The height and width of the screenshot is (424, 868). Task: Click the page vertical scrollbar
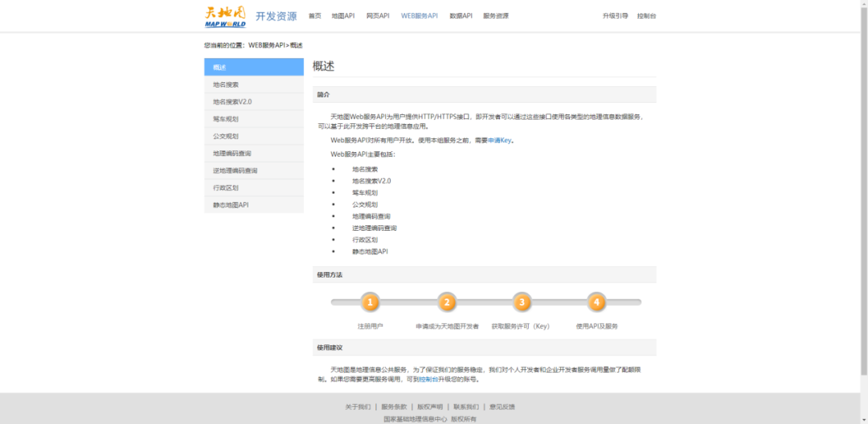point(863,191)
